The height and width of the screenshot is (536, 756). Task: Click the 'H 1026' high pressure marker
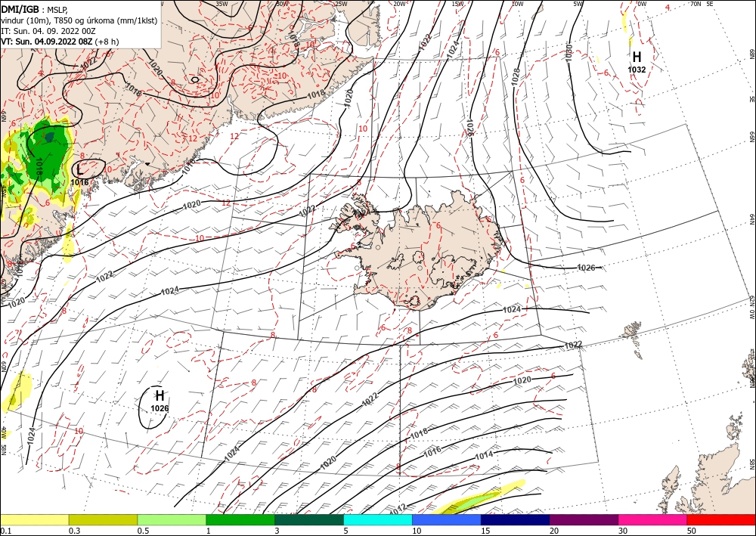(160, 401)
